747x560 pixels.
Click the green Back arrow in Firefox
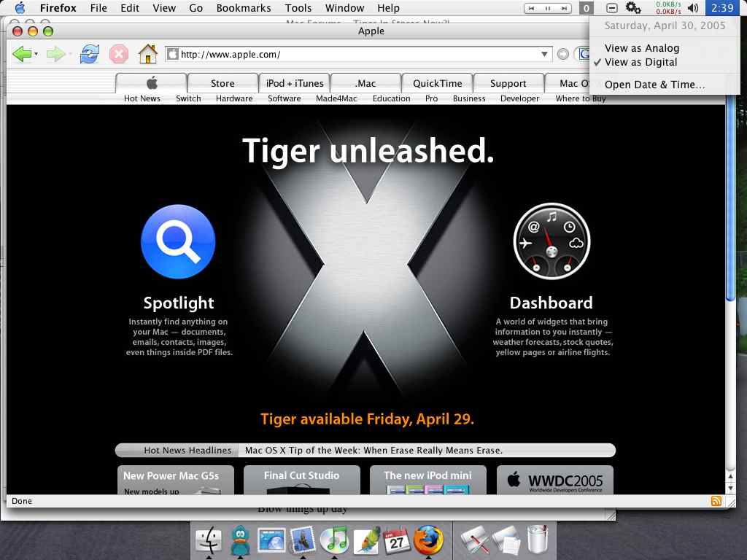(21, 54)
